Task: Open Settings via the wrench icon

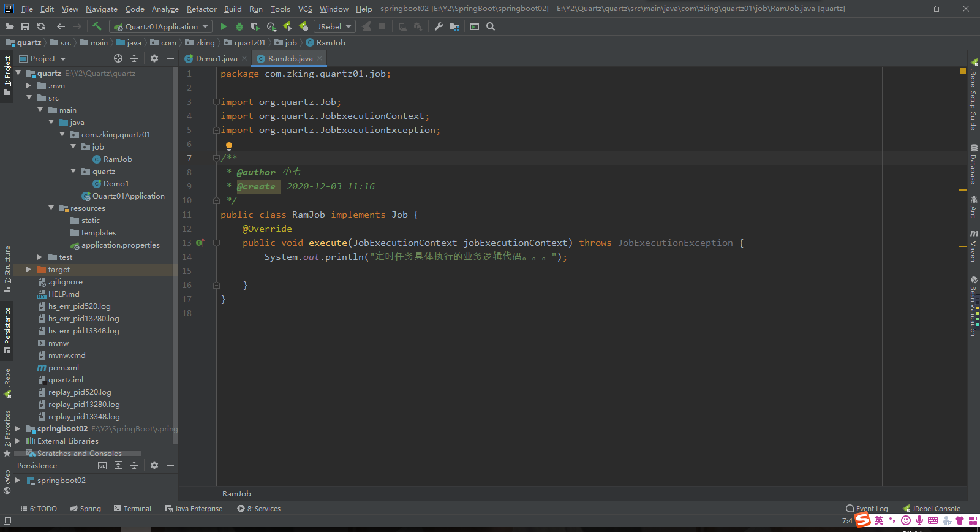Action: point(439,26)
